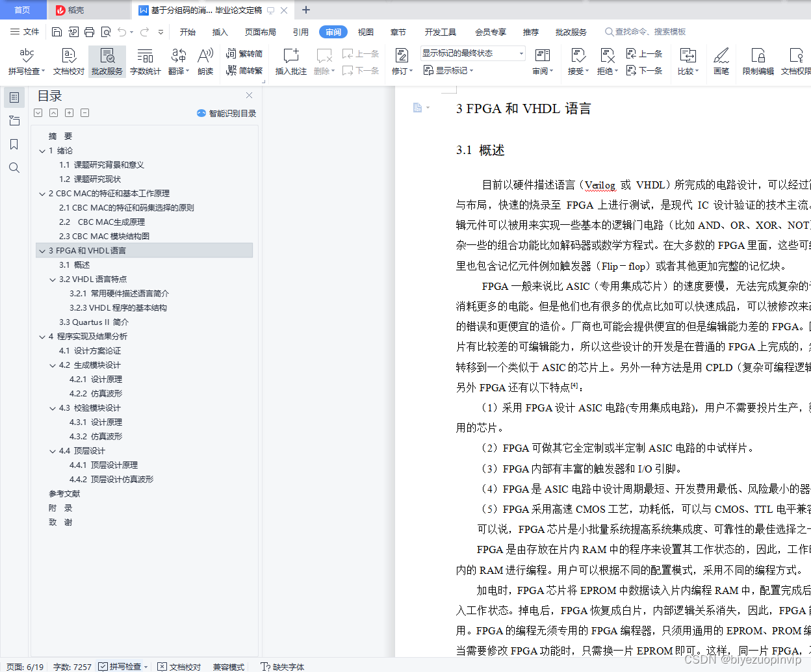Viewport: 811px width, 672px height.
Task: Open the 页面布局 ribbon tab
Action: pyautogui.click(x=261, y=32)
